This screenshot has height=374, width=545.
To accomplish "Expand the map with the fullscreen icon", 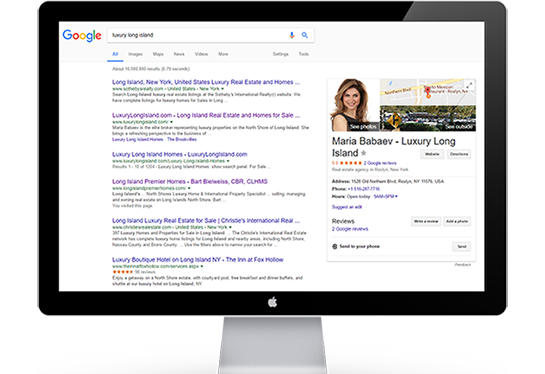I will [469, 85].
